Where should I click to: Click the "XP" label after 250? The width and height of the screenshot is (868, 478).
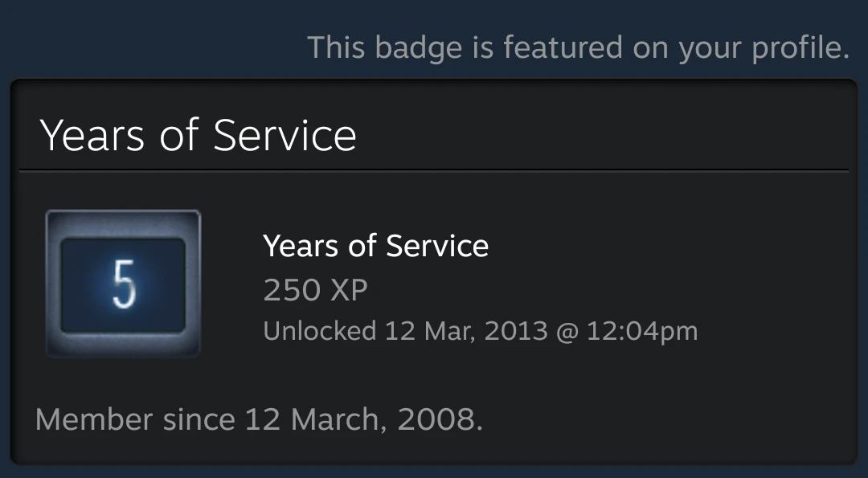pos(348,290)
